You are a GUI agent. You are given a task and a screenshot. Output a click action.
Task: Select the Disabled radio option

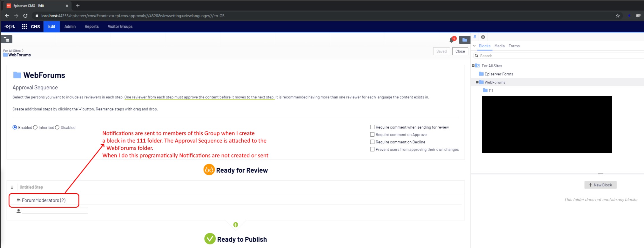(x=57, y=127)
